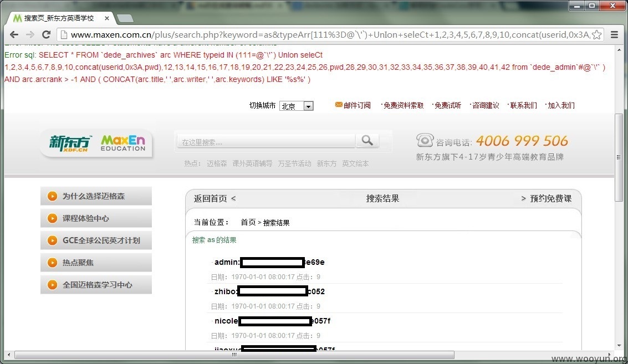Screen dimensions: 628x364
Task: Click the envelope icon beside 邮件订阅
Action: coord(339,105)
